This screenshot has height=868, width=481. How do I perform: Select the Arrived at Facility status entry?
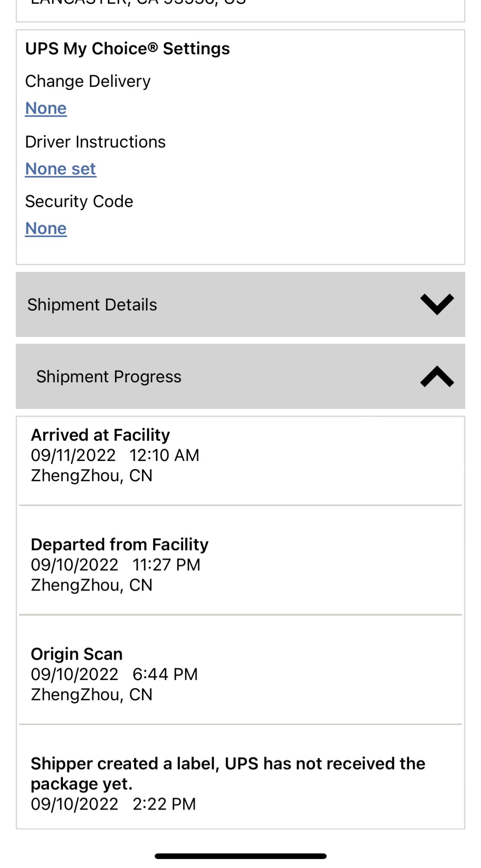[x=100, y=435]
